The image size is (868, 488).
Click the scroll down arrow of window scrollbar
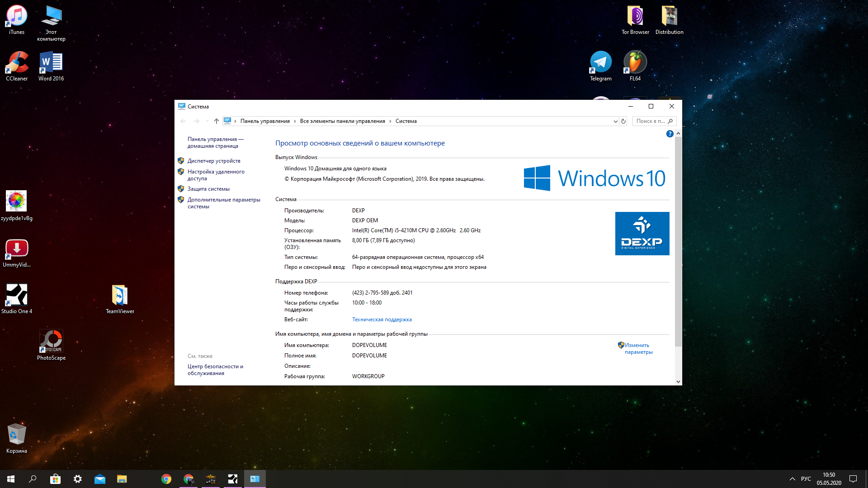(x=678, y=382)
